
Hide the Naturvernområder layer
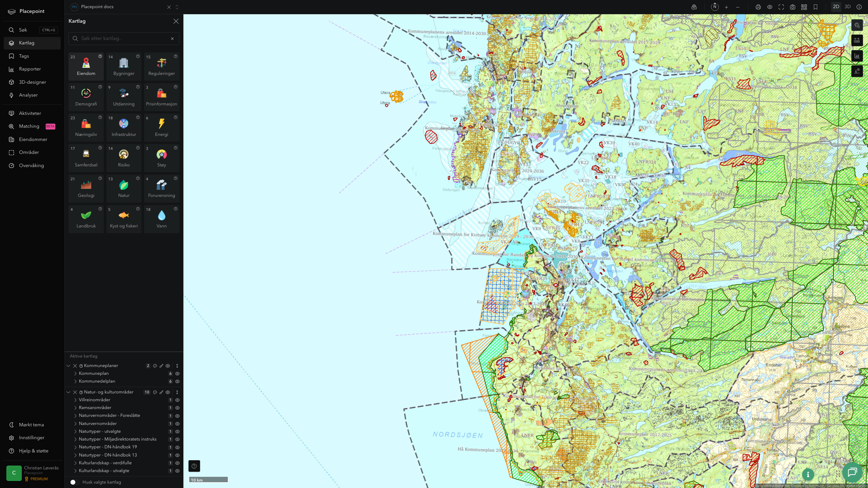[177, 424]
